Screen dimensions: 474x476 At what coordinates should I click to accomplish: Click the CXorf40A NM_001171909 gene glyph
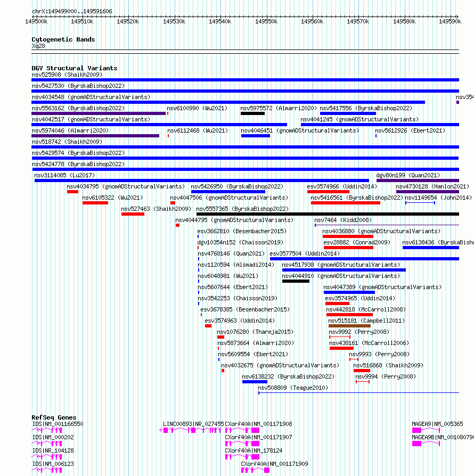coord(255,471)
